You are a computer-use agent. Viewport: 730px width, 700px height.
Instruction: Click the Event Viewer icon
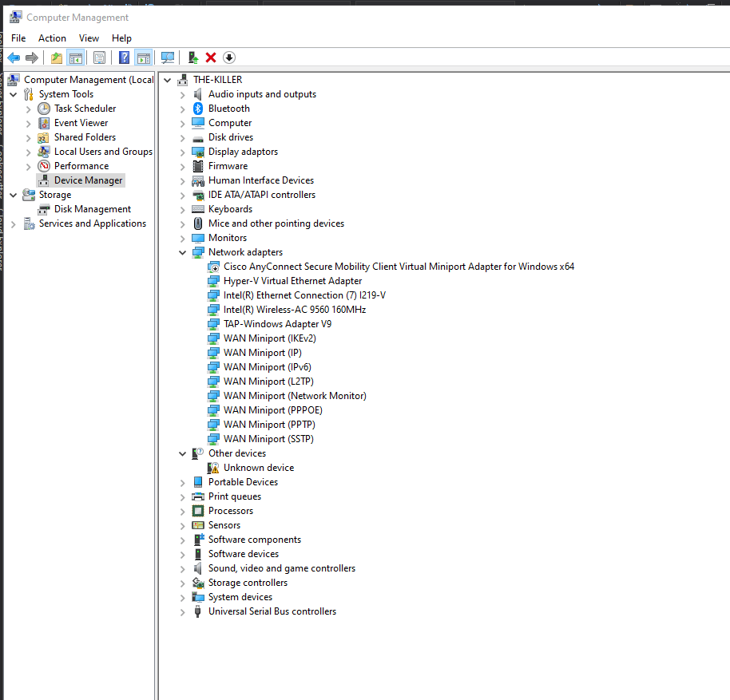pyautogui.click(x=44, y=123)
